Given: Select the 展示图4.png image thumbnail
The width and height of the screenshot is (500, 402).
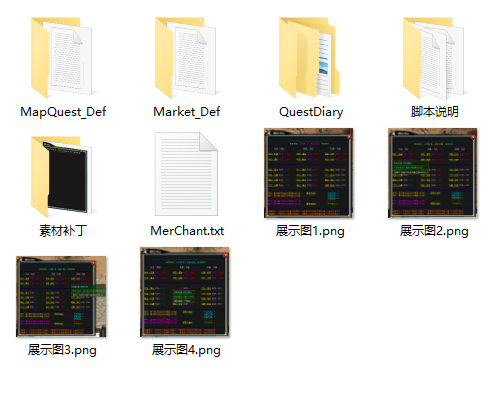Looking at the screenshot, I should (185, 292).
